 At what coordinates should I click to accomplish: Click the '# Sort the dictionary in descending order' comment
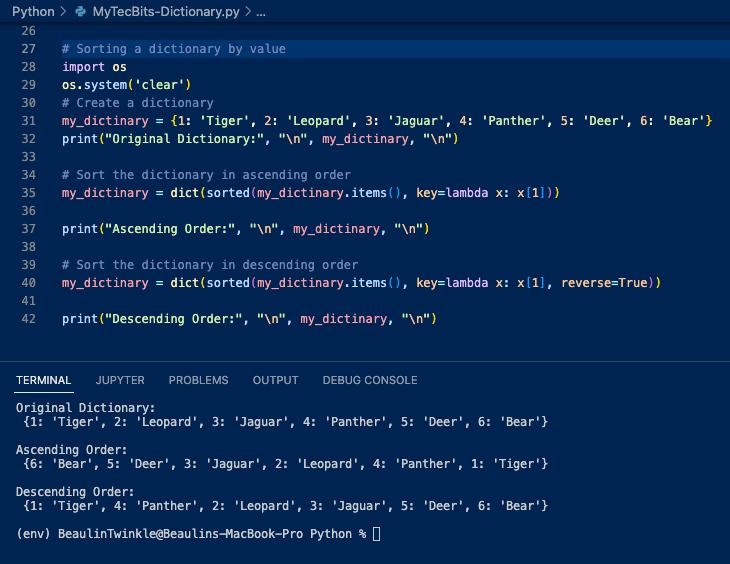click(x=210, y=265)
